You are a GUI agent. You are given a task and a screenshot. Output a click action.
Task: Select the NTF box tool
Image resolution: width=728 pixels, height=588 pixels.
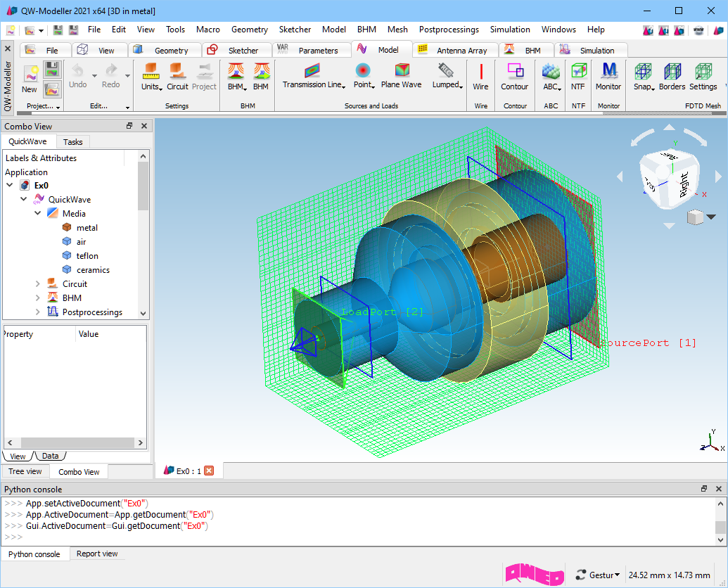578,77
